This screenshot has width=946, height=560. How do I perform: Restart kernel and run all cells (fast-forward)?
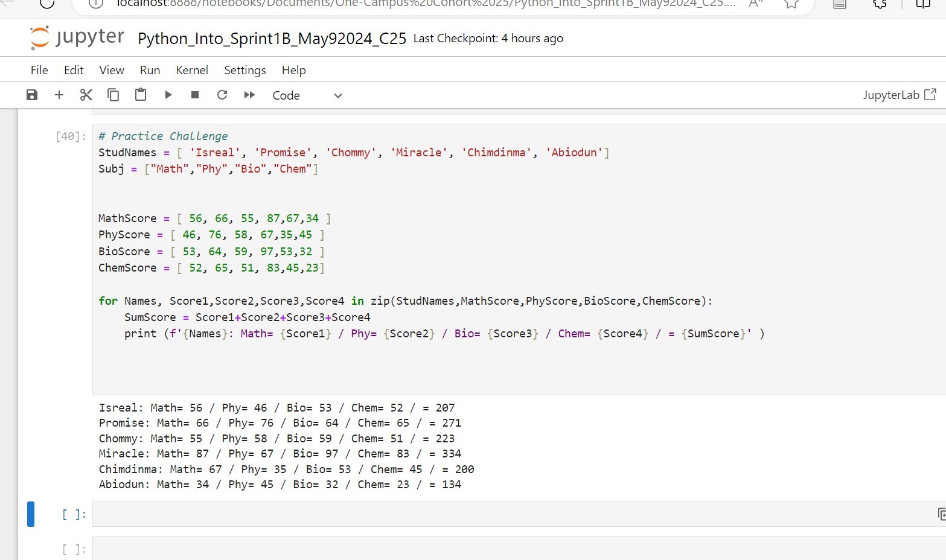click(x=249, y=95)
